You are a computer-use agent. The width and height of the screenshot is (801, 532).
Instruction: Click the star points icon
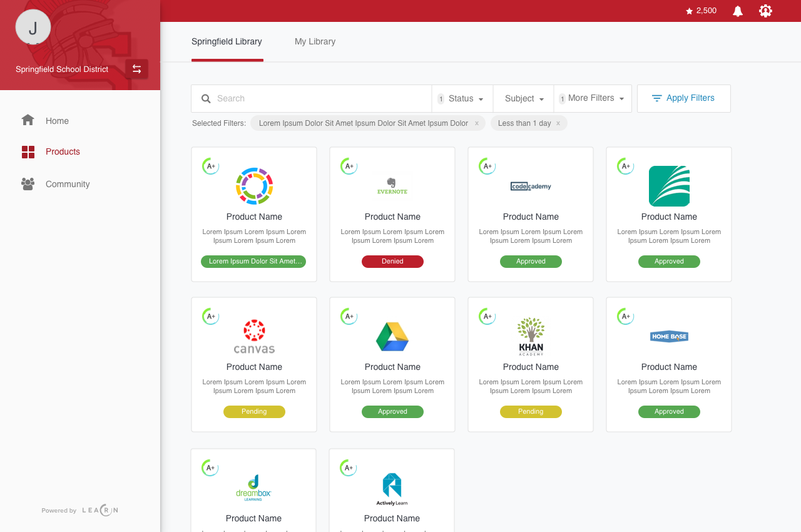click(689, 11)
